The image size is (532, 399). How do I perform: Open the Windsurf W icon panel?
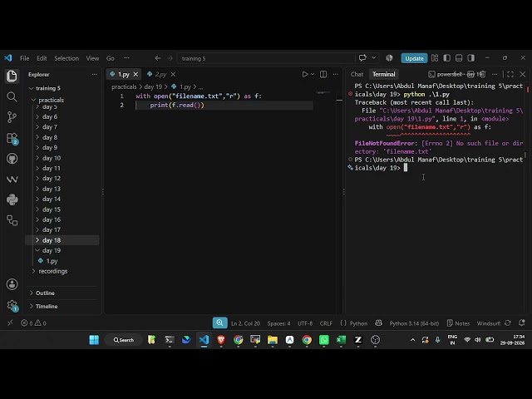click(x=12, y=180)
